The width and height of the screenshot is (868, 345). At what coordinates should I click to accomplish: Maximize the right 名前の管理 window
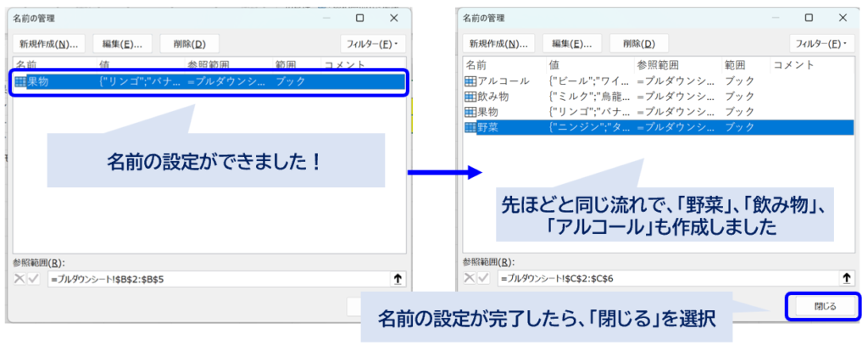pos(810,19)
